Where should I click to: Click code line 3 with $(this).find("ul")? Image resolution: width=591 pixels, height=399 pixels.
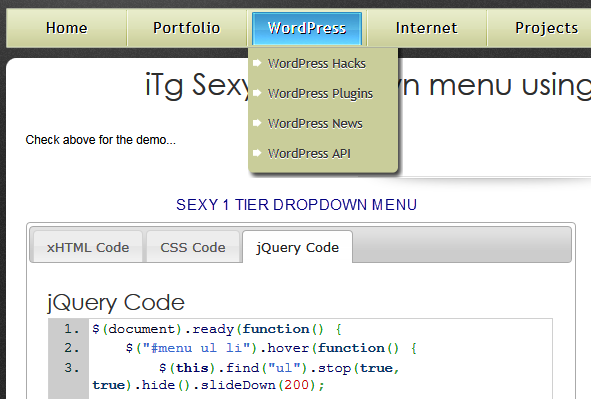coord(279,368)
